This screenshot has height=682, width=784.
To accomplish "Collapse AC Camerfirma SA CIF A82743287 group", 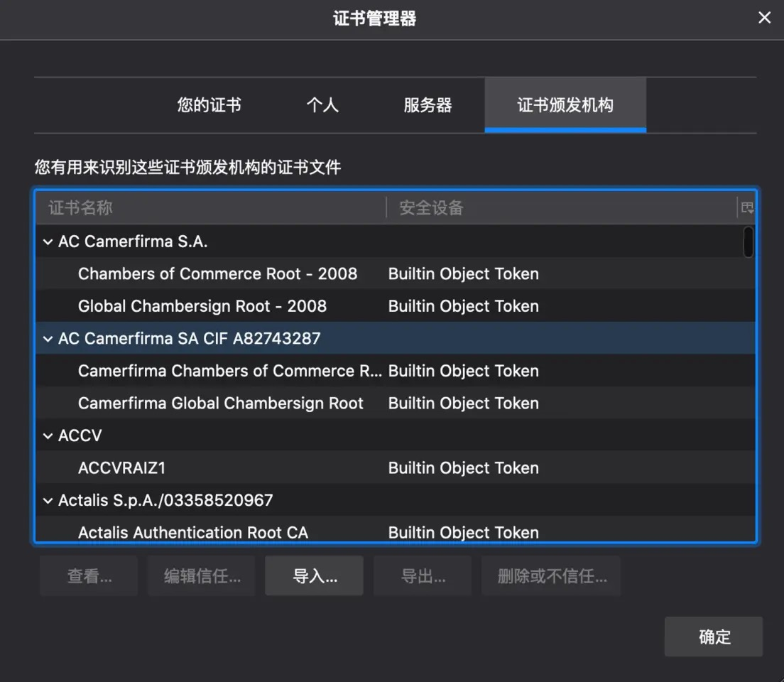I will pos(48,339).
